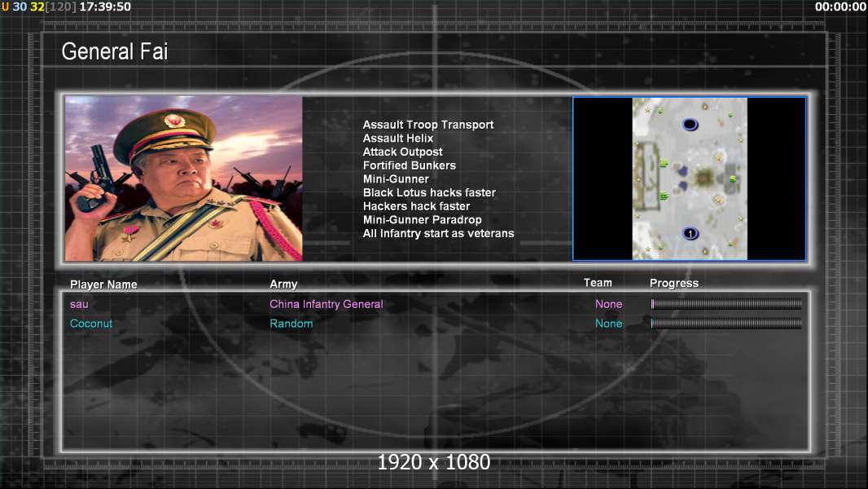Click the Assault Helix entry
This screenshot has width=868, height=489.
point(398,138)
